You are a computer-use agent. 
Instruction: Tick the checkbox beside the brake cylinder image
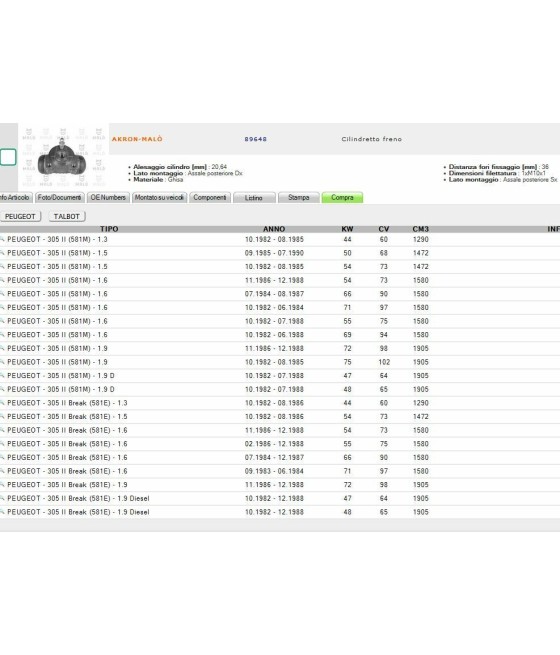pyautogui.click(x=8, y=157)
